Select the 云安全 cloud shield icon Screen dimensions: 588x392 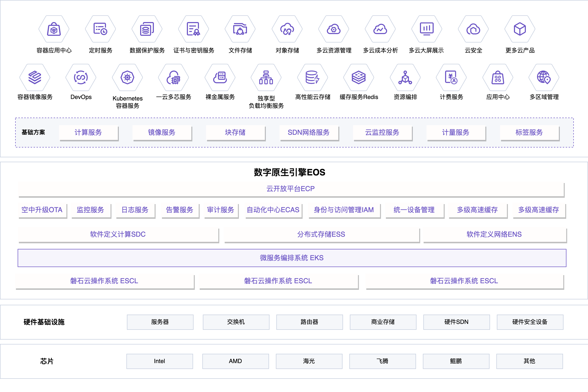click(473, 29)
